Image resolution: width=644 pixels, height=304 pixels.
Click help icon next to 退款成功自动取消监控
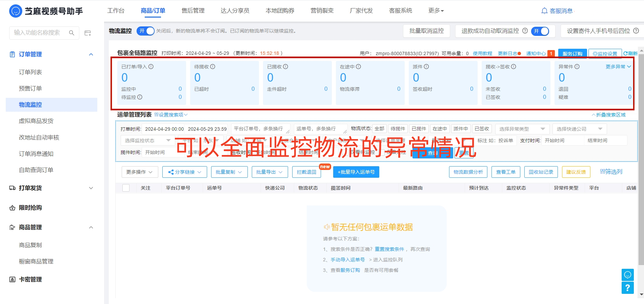point(525,31)
